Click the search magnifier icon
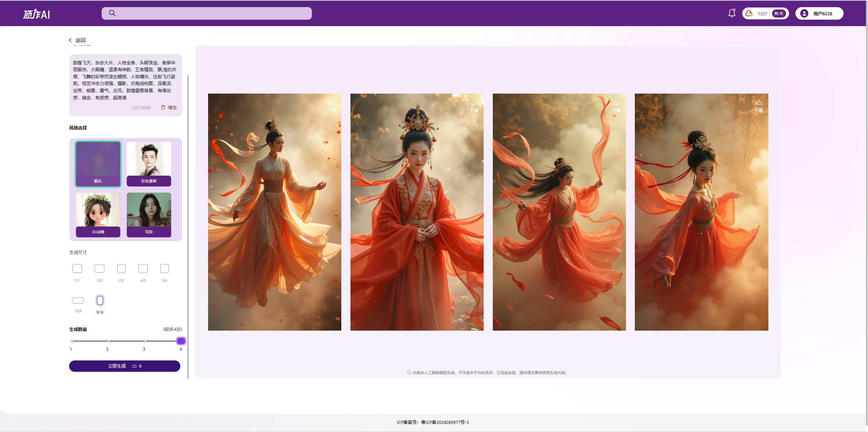The width and height of the screenshot is (868, 432). tap(113, 13)
